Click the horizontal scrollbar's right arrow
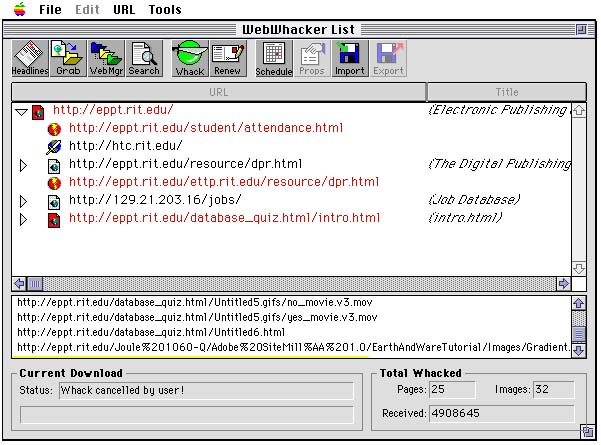The width and height of the screenshot is (601, 445). (x=563, y=284)
